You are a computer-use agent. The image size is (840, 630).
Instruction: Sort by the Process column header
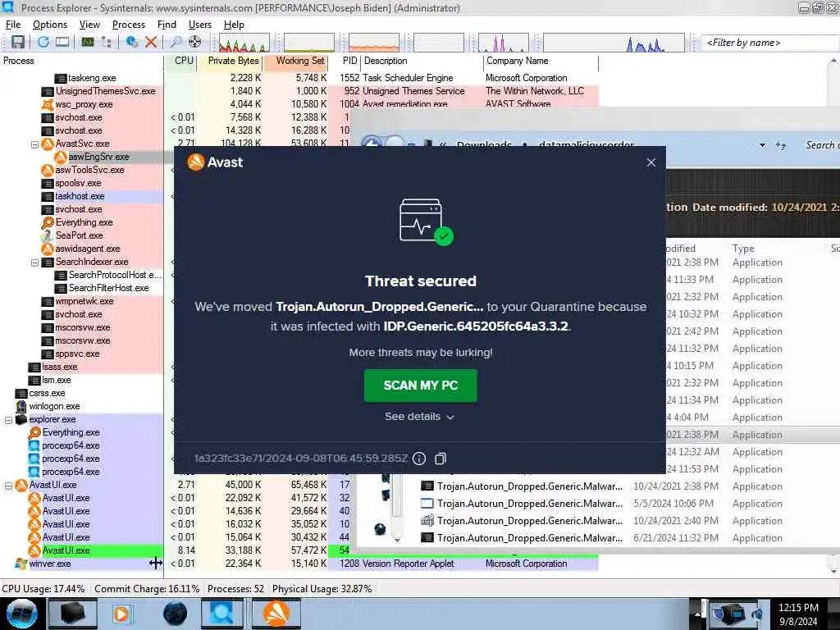(81, 61)
